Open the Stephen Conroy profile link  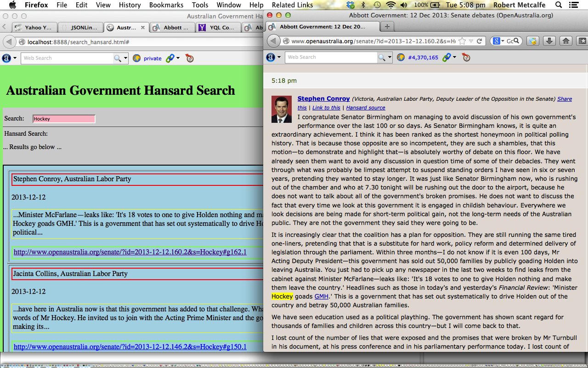point(323,98)
